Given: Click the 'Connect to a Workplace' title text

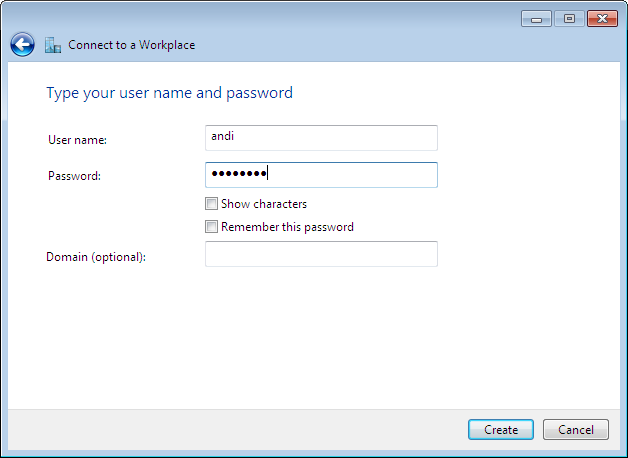Looking at the screenshot, I should coord(131,45).
